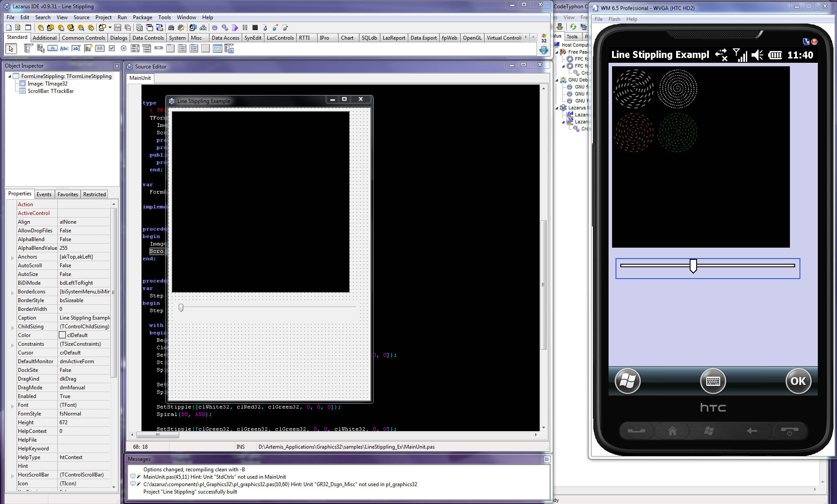This screenshot has height=504, width=837.
Task: Click the HTC hardware Home key
Action: pos(672,431)
